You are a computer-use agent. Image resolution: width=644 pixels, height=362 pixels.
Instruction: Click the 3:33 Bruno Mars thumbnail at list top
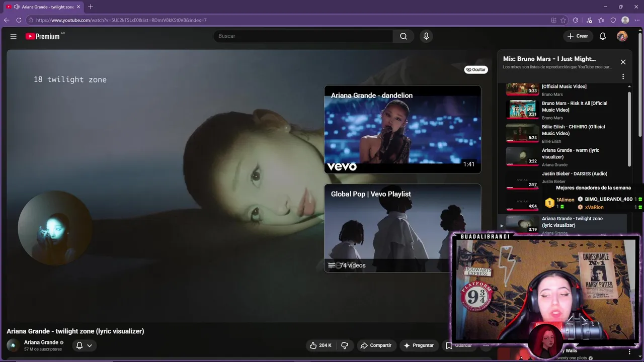pos(522,89)
